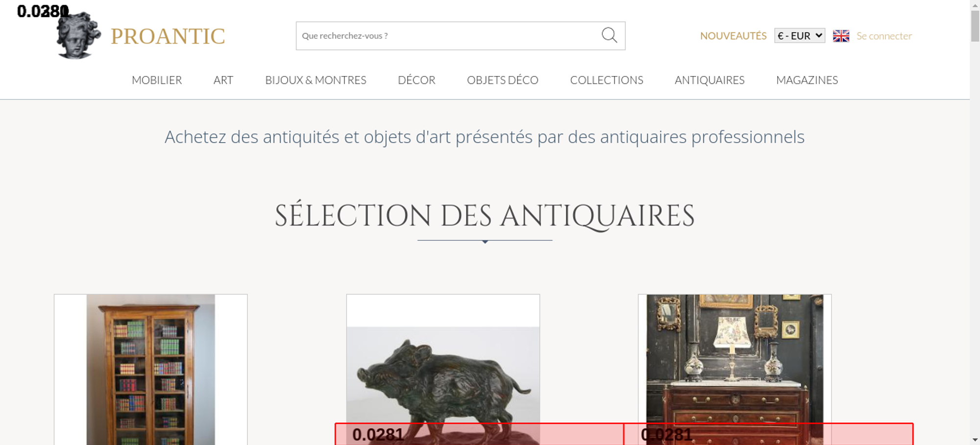Open the currency EUR dropdown
Image resolution: width=980 pixels, height=445 pixels.
pyautogui.click(x=799, y=36)
